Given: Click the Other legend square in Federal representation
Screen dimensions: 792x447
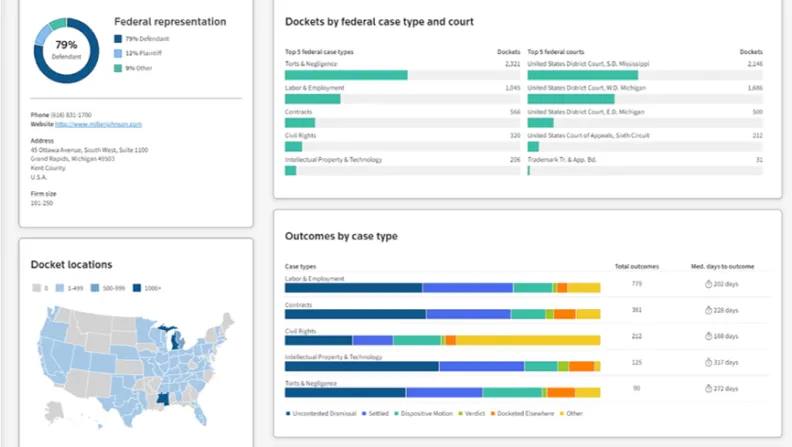Looking at the screenshot, I should [x=118, y=68].
